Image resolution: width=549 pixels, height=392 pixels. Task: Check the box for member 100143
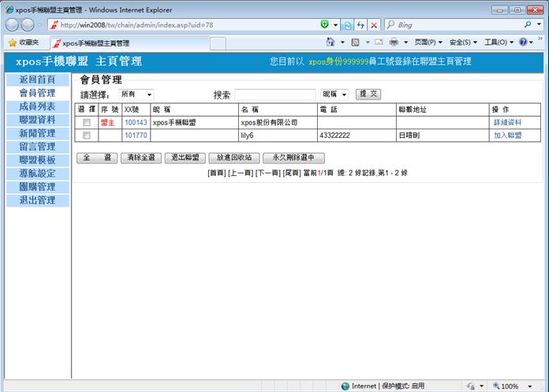[x=87, y=123]
